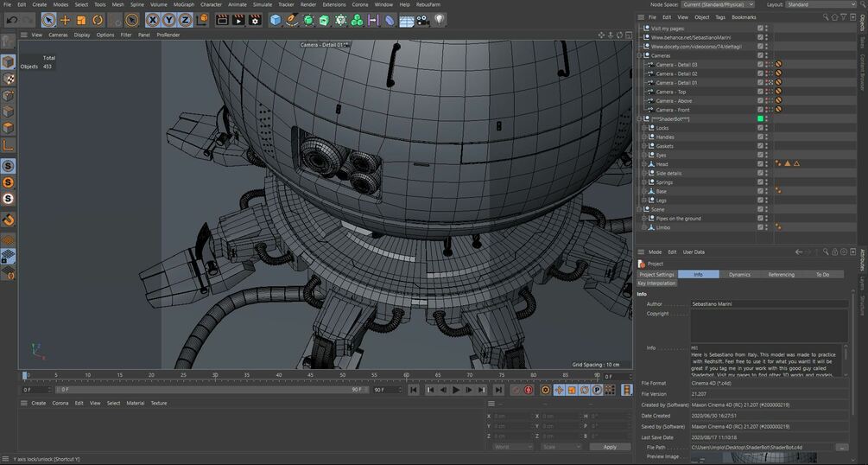This screenshot has height=465, width=868.
Task: Add a Cube primitive object
Action: click(276, 19)
